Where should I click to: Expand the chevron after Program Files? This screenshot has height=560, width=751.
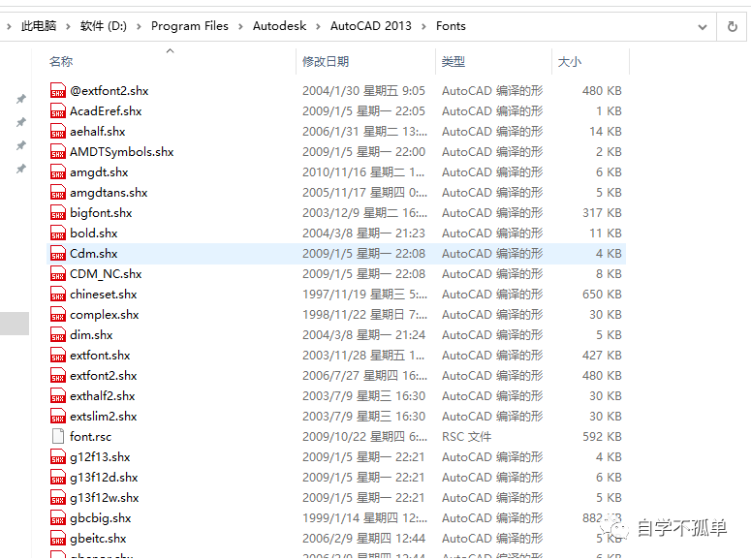click(x=240, y=26)
